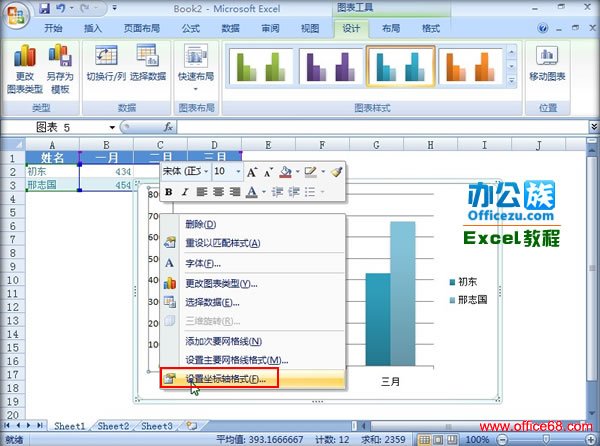Click the 邢志国 legend entry in chart
The width and height of the screenshot is (600, 446).
[468, 300]
